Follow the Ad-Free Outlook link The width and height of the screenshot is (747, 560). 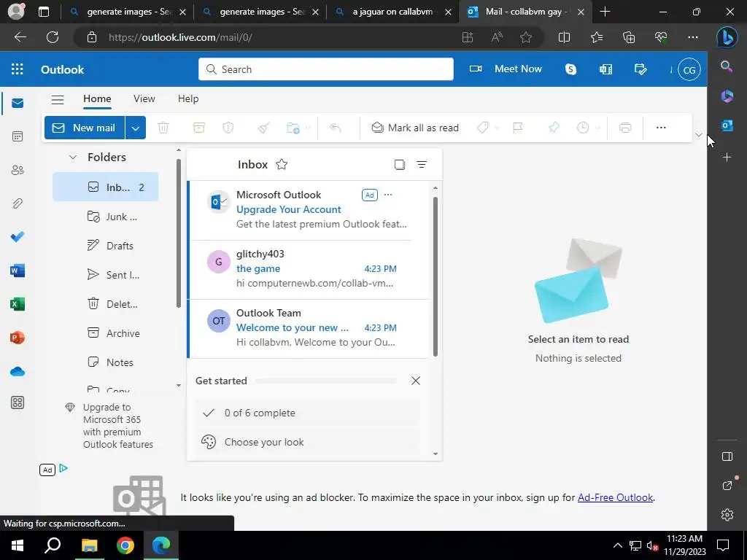(615, 497)
